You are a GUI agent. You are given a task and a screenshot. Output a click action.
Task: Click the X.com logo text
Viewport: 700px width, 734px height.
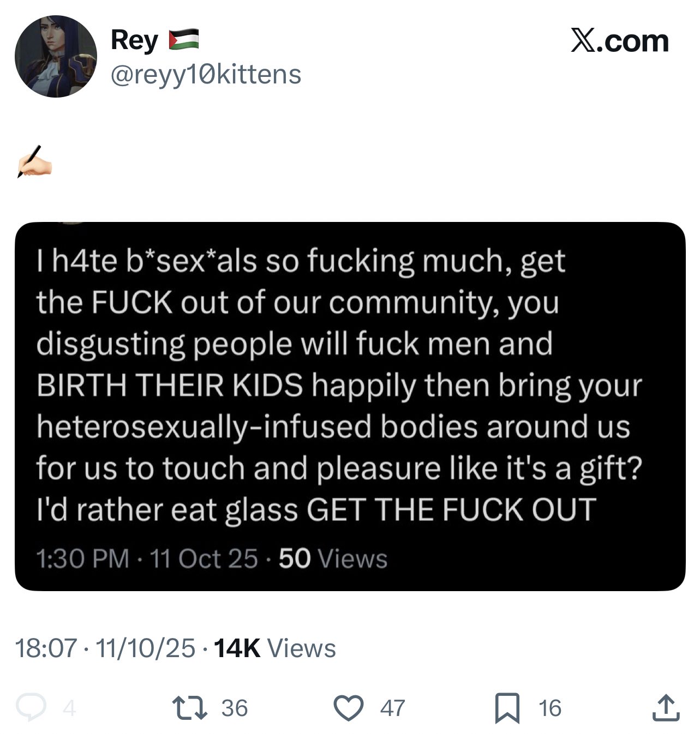point(620,41)
